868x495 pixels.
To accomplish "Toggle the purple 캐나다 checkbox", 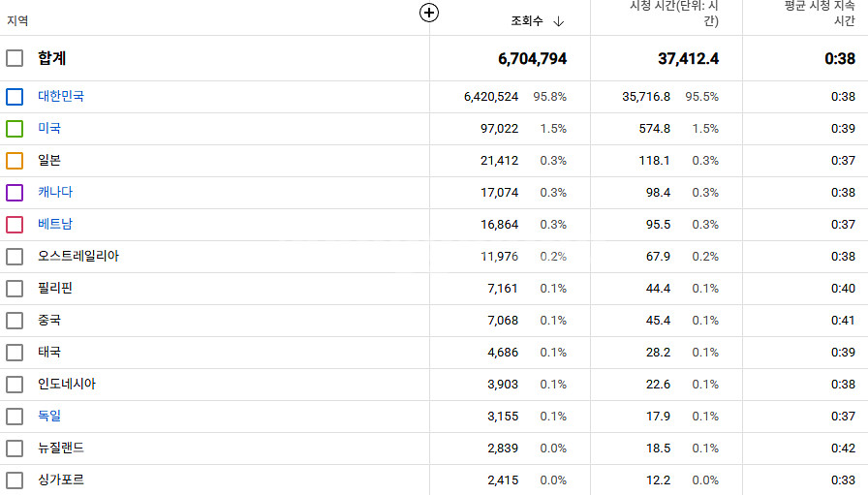I will click(15, 193).
